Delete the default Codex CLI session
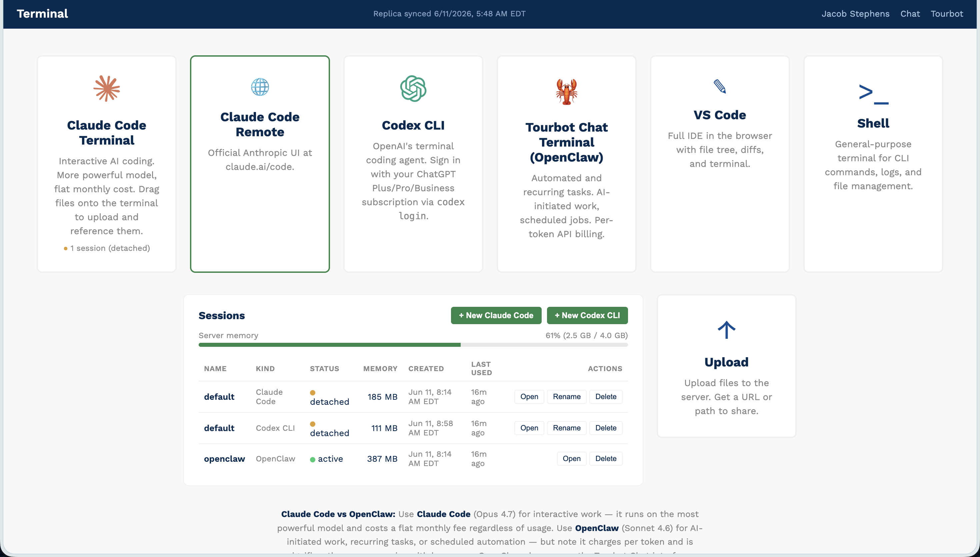980x557 pixels. click(x=606, y=428)
